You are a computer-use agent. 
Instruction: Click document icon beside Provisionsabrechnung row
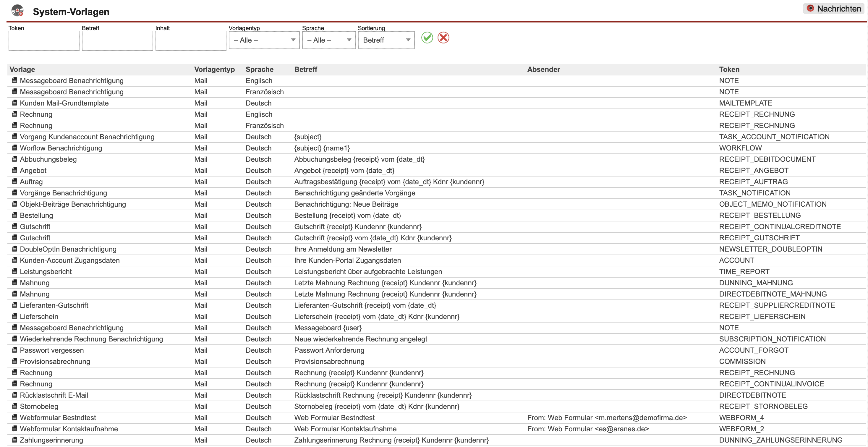coord(14,361)
